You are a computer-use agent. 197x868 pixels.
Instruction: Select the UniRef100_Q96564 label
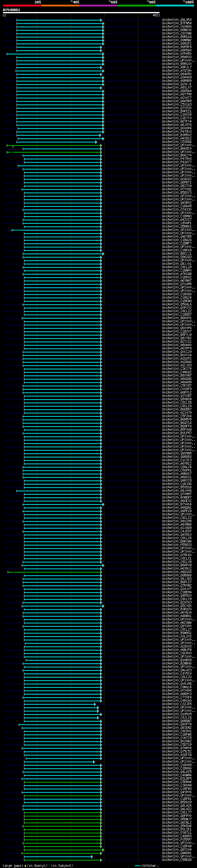click(x=176, y=91)
